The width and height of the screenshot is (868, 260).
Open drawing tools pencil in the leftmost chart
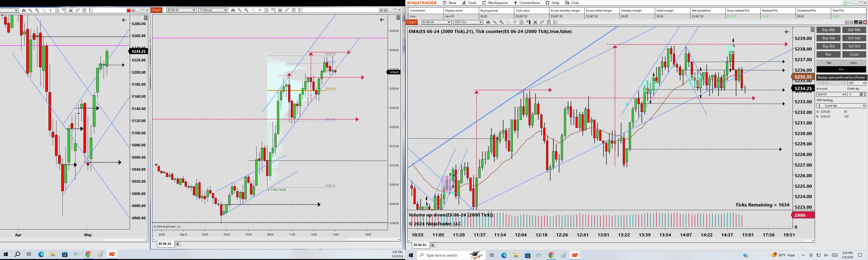tap(30, 10)
